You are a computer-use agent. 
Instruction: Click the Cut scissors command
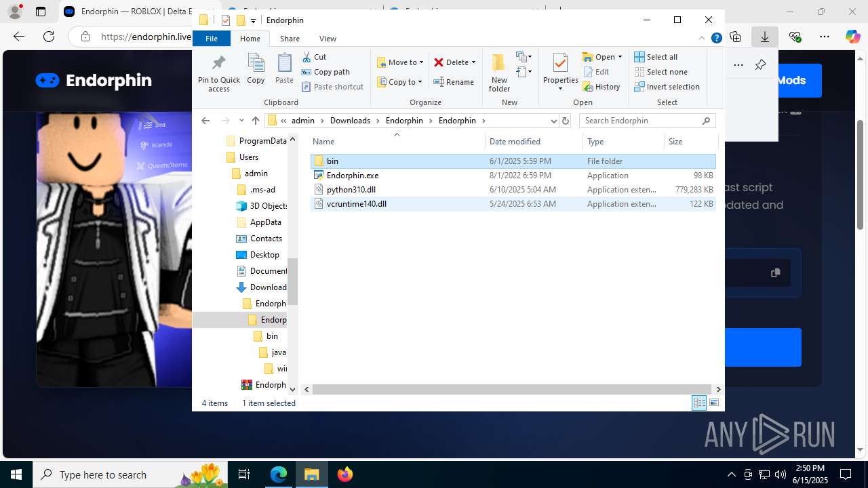[314, 57]
